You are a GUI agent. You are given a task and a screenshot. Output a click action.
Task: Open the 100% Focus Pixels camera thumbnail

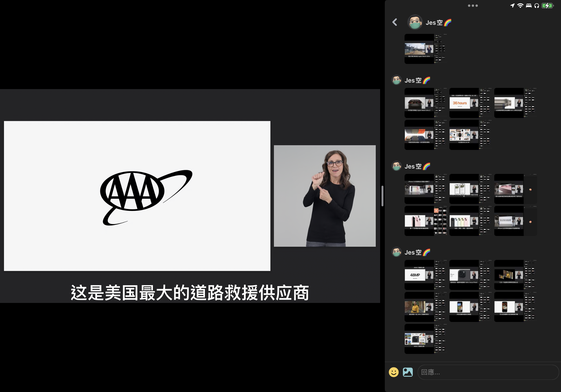471,275
